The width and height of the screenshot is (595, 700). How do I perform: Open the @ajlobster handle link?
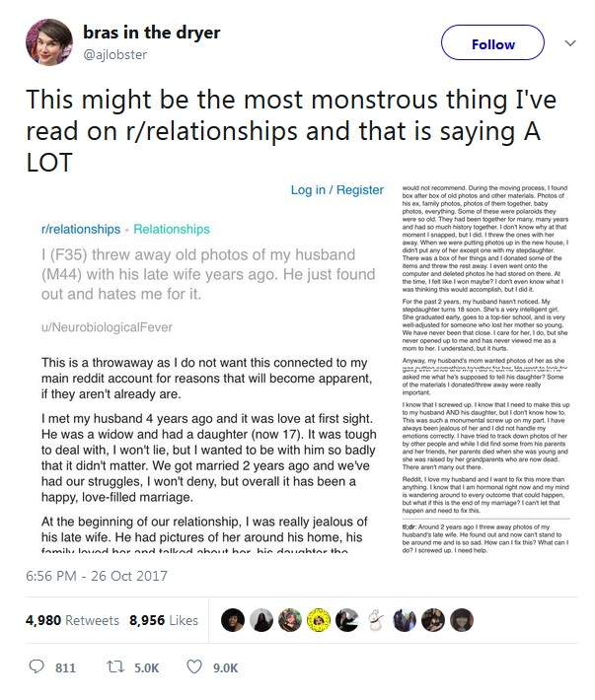pyautogui.click(x=116, y=55)
